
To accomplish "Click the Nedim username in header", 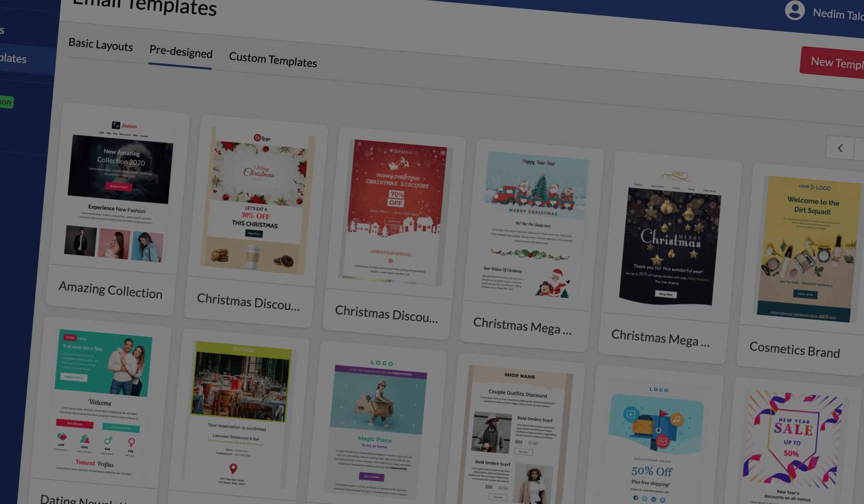I will 838,14.
